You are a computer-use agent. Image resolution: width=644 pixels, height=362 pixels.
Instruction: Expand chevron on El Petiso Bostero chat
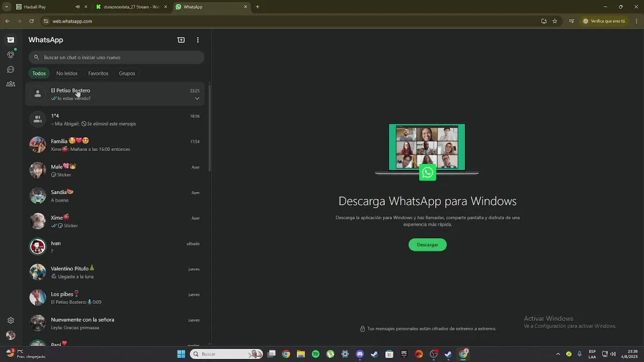point(197,99)
